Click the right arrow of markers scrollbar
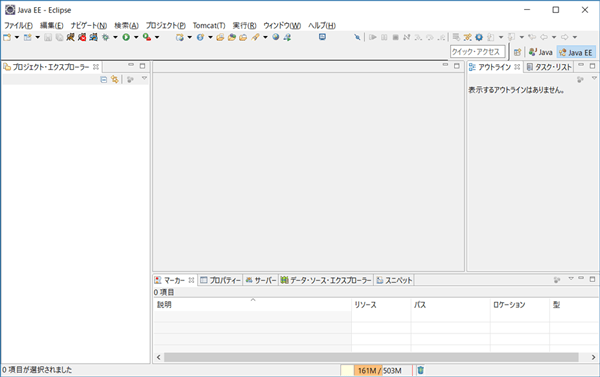600x377 pixels. click(593, 357)
